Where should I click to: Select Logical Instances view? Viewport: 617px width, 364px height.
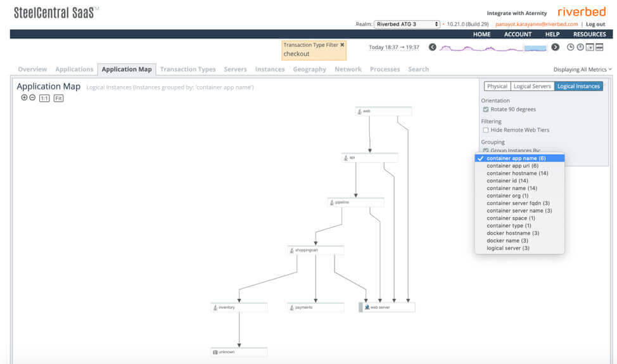point(578,86)
